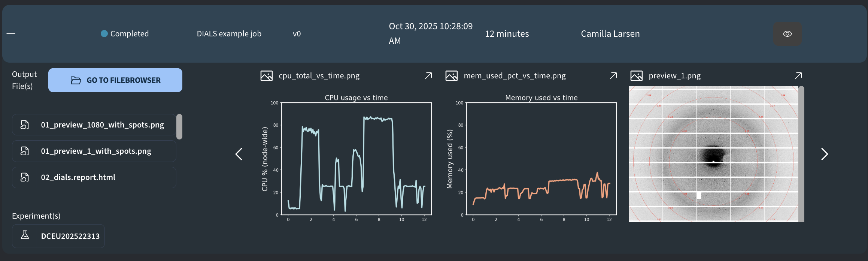Click the output files list scrollbar

click(x=179, y=127)
